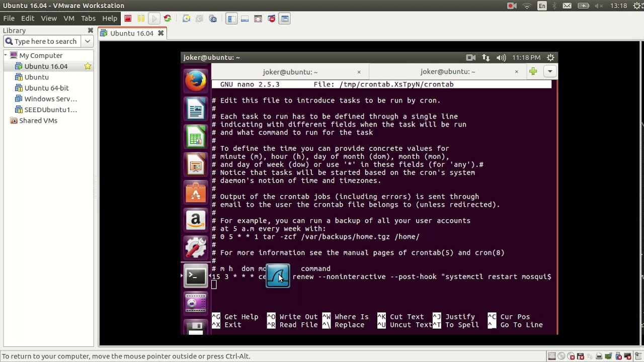Open the host Bluetooth indicator
644x362 pixels.
click(555, 6)
